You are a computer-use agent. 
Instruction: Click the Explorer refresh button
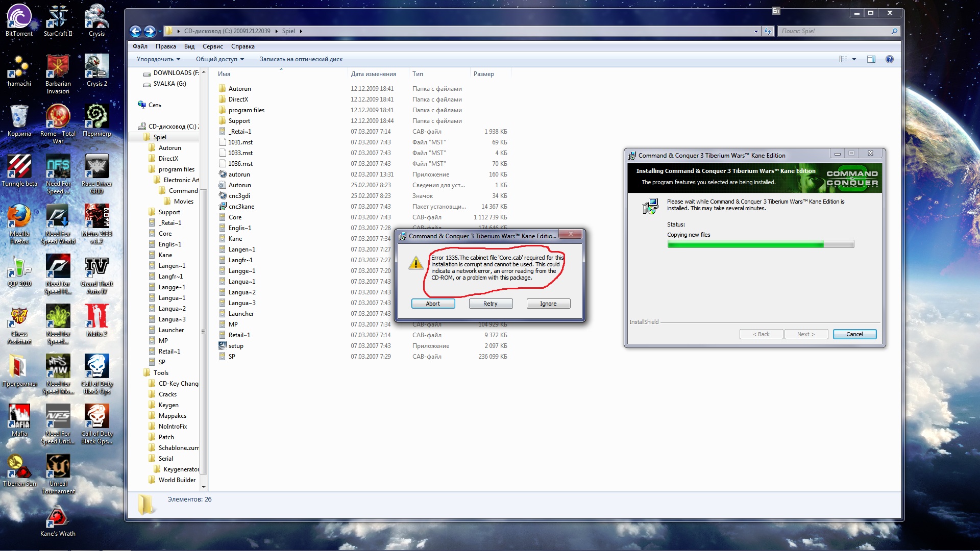click(x=768, y=31)
